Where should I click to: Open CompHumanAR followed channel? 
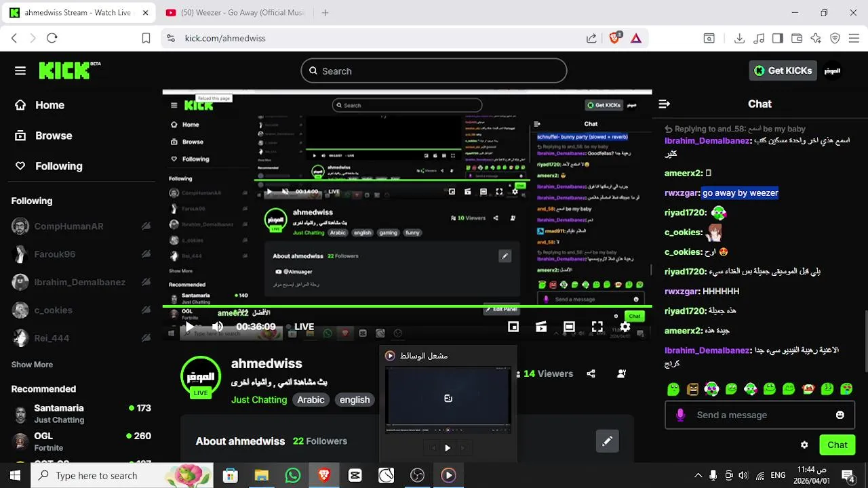tap(80, 226)
